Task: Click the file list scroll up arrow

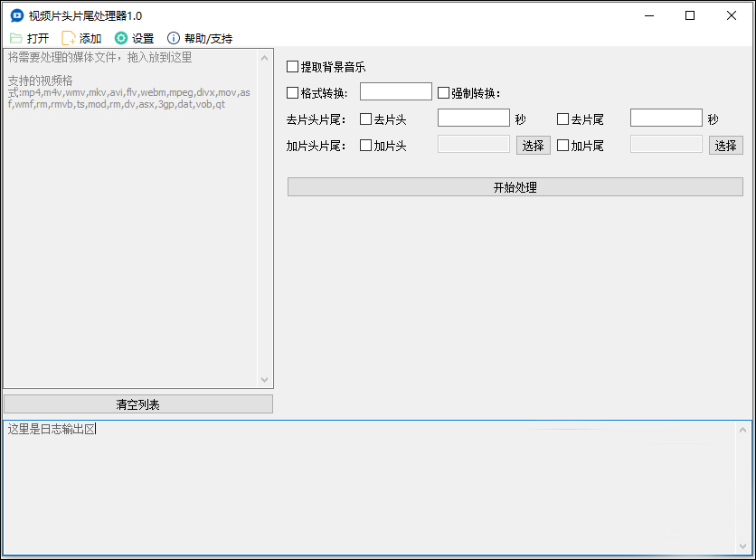Action: [x=264, y=59]
